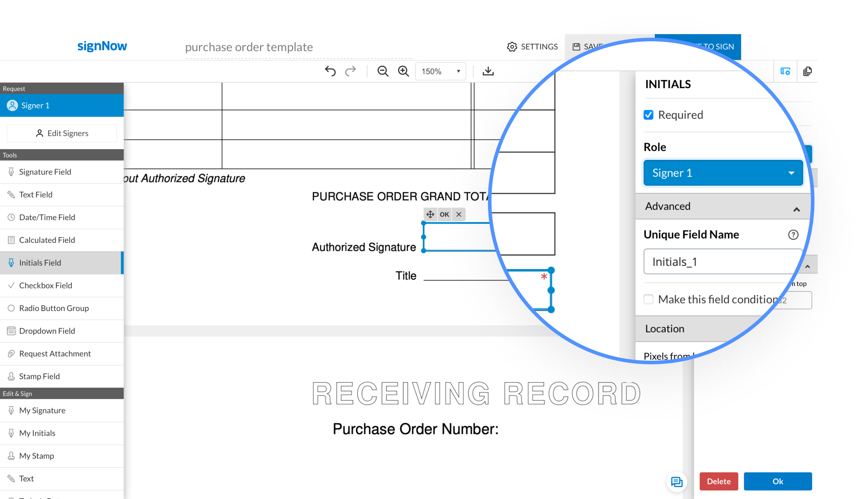
Task: Click the download document icon
Action: 488,71
